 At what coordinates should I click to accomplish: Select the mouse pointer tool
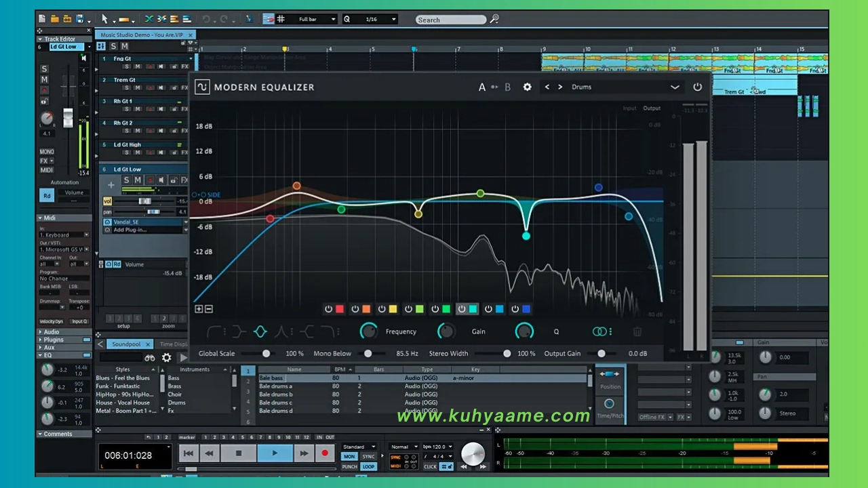pos(104,19)
